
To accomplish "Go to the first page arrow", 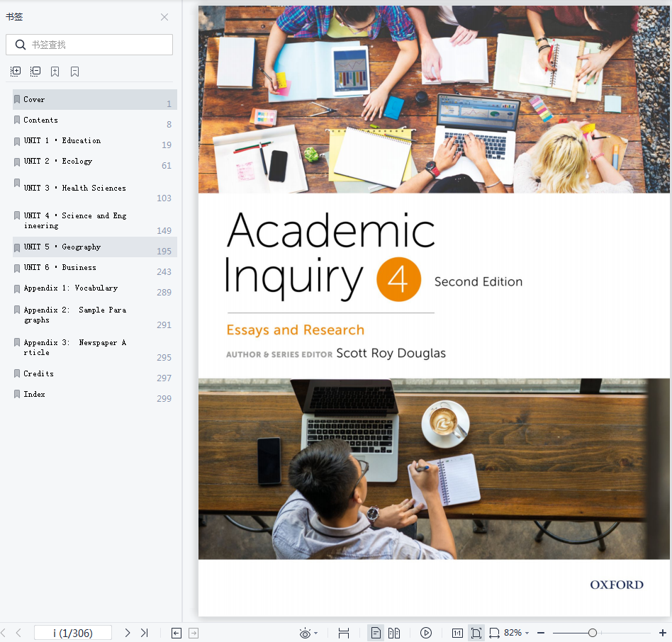I will coord(4,633).
